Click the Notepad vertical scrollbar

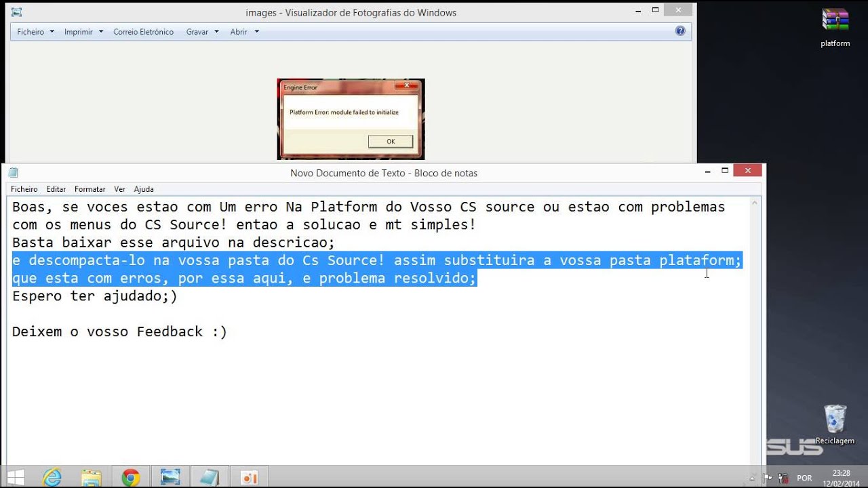coord(756,331)
